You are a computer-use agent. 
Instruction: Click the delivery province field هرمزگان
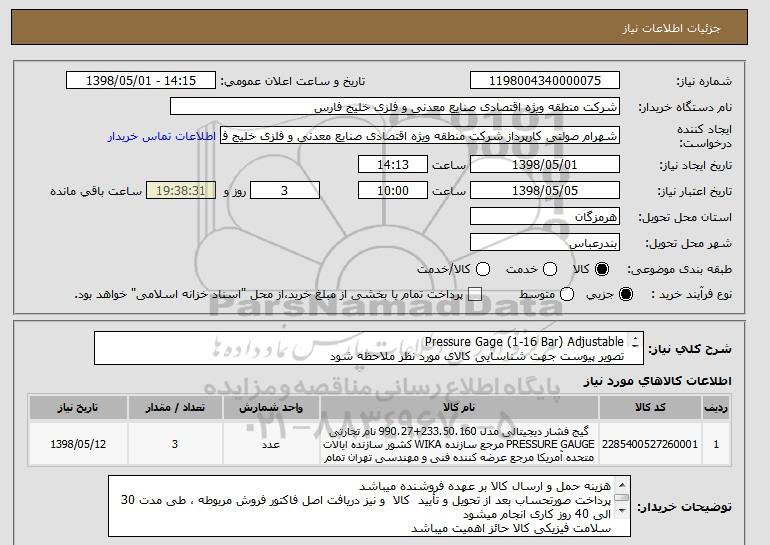(545, 217)
